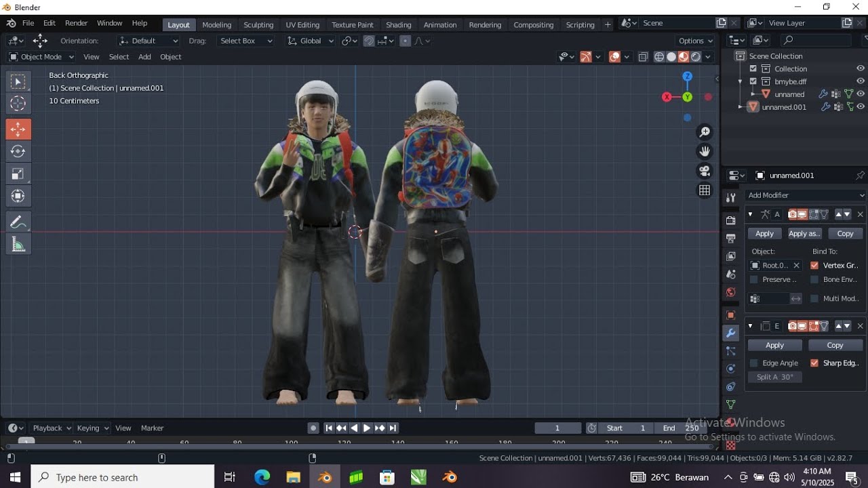Uncheck the Sharp Edges checkbox
Viewport: 868px width, 488px height.
pos(814,363)
